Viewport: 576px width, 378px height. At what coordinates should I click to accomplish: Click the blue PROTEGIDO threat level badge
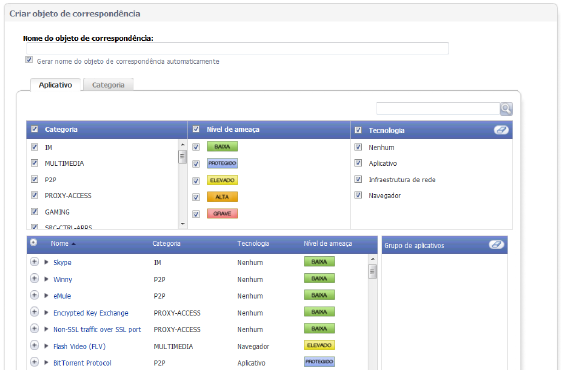[x=222, y=163]
